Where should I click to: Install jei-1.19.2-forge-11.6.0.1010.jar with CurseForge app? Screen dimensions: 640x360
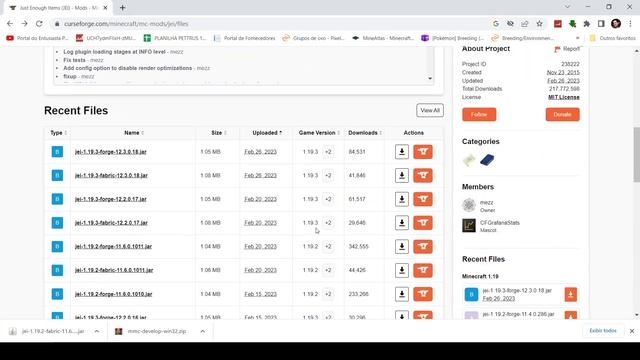pyautogui.click(x=423, y=294)
